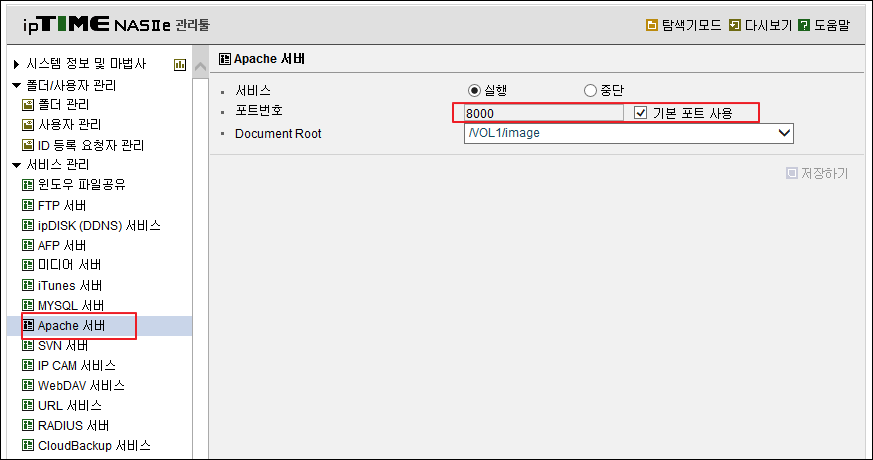Viewport: 873px width, 460px height.
Task: Click the CloudBackup 서비스 icon
Action: tap(28, 445)
